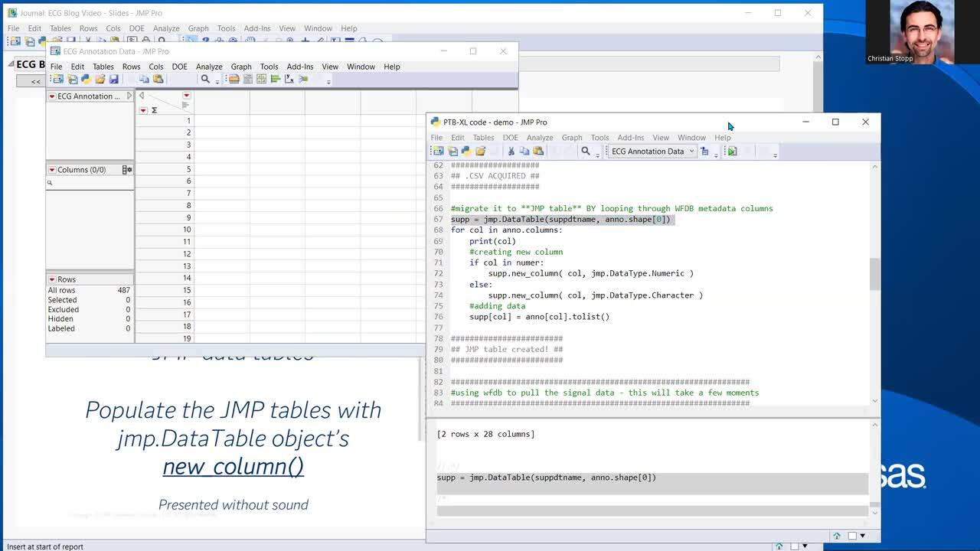980x551 pixels.
Task: Open the ECG Annotation Data table dropdown
Action: (652, 152)
